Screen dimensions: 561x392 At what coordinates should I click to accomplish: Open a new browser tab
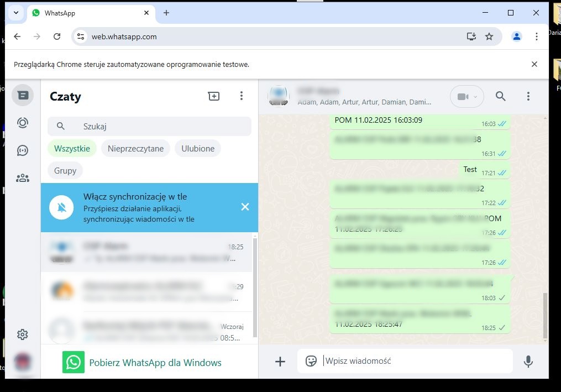(166, 13)
